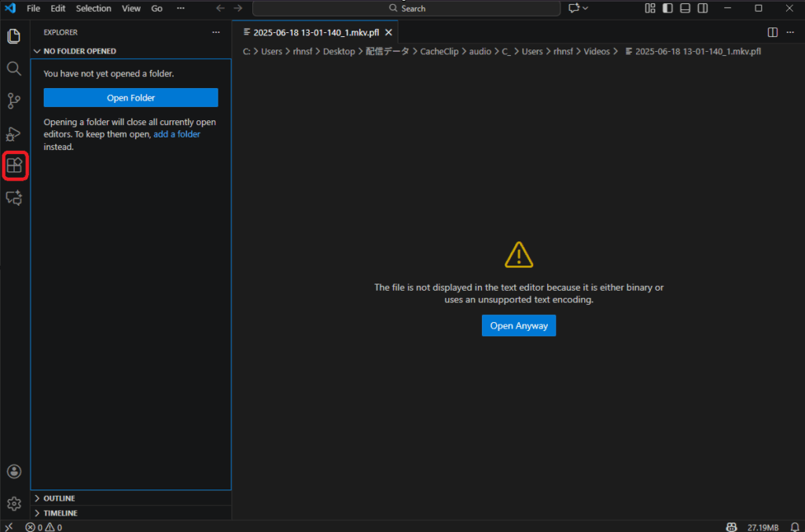Click the Copilot status bar icon
The width and height of the screenshot is (805, 532).
pos(731,526)
